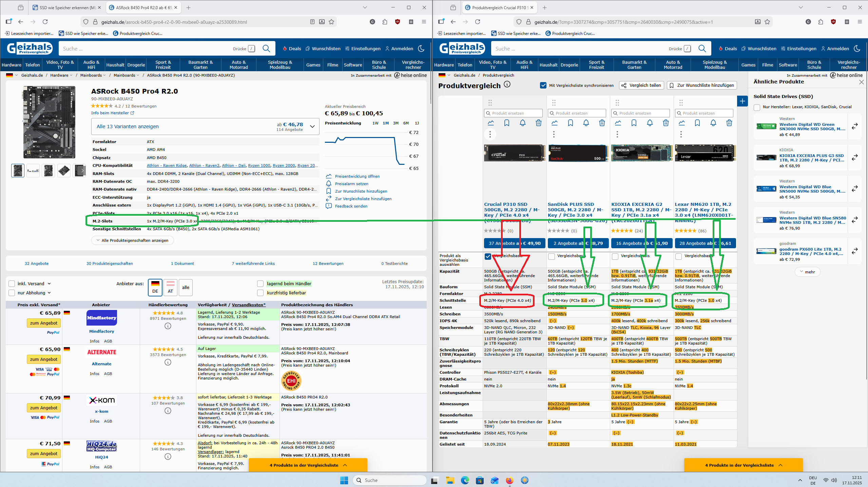Click blue plus button to add product

(x=742, y=101)
